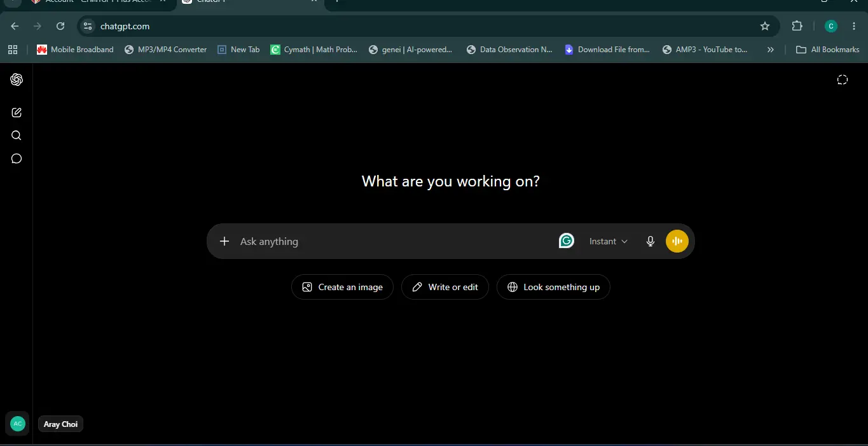The image size is (868, 446).
Task: Click the plus attach button in prompt box
Action: 224,241
